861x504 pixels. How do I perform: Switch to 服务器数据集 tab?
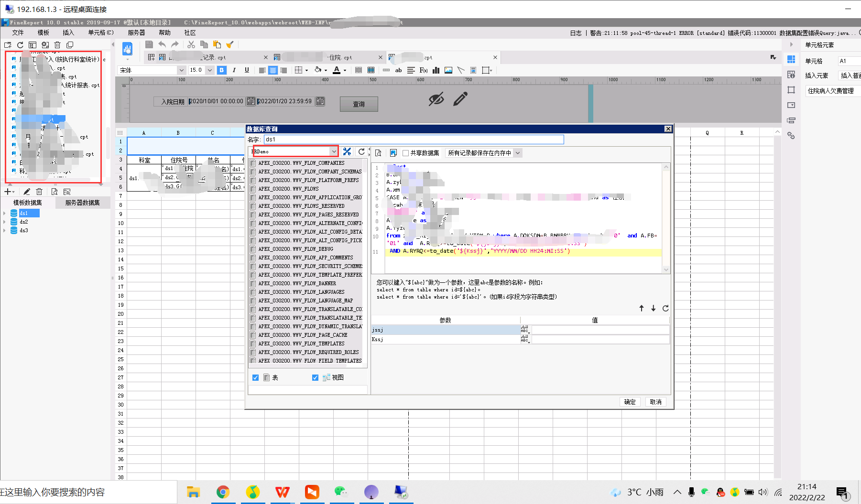pyautogui.click(x=82, y=203)
